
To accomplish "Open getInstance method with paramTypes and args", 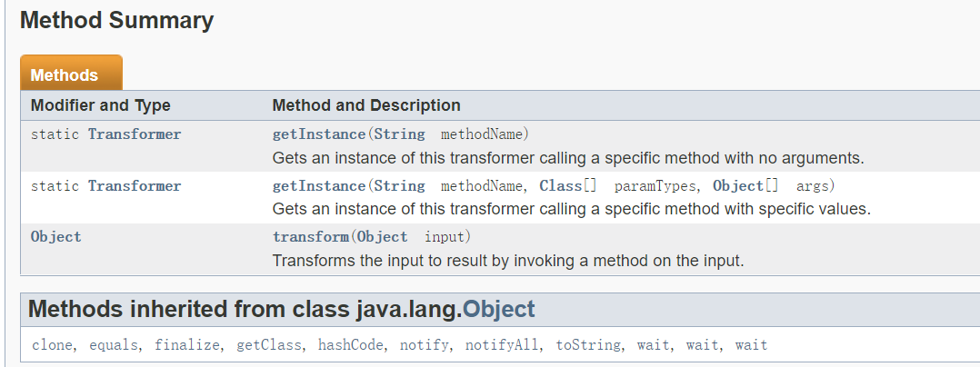I will [x=318, y=186].
